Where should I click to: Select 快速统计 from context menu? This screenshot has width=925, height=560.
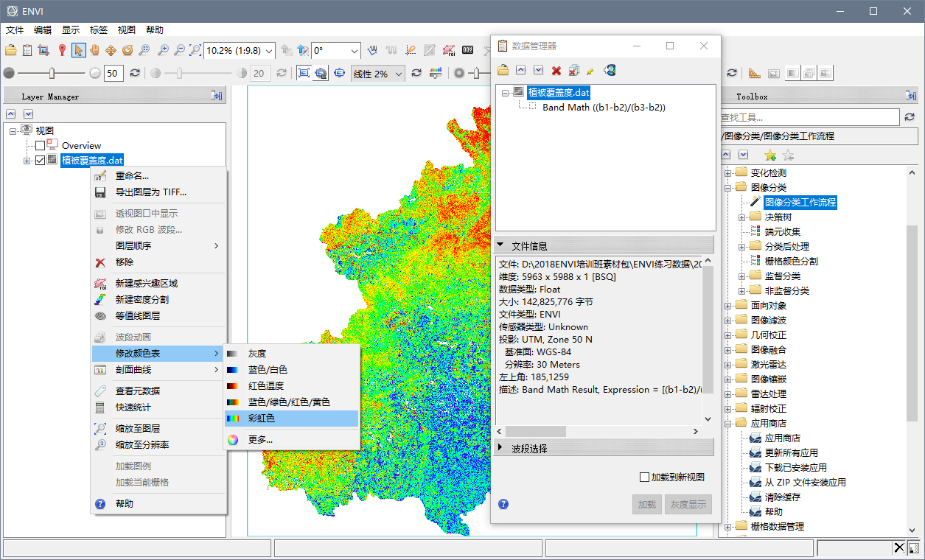tap(133, 407)
